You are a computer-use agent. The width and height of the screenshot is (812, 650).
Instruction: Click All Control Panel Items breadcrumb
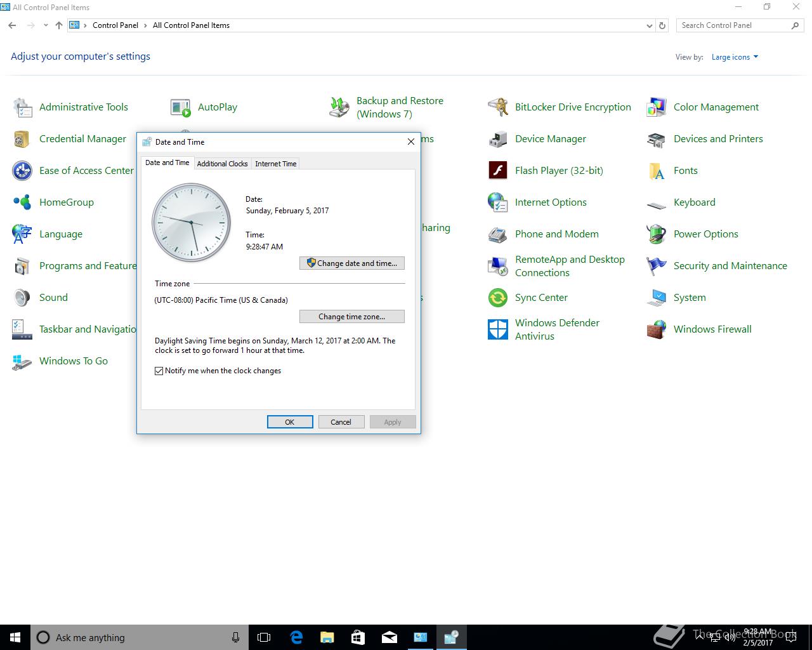[x=191, y=25]
